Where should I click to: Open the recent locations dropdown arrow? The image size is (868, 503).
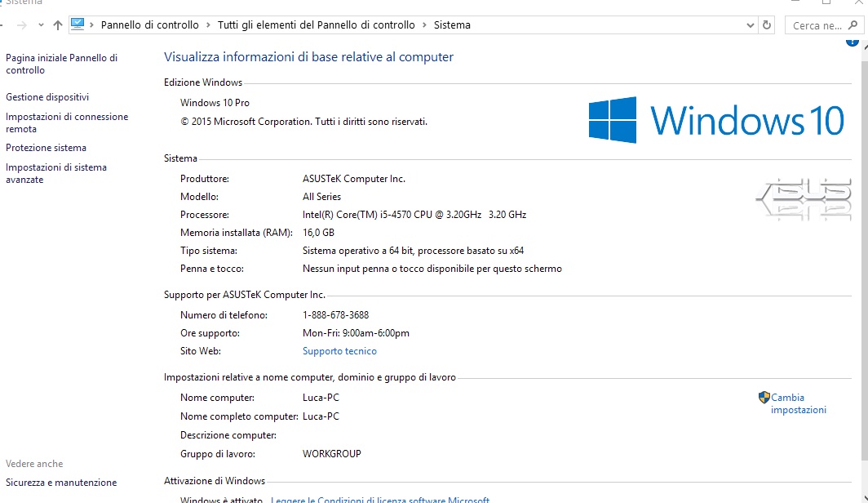coord(41,25)
